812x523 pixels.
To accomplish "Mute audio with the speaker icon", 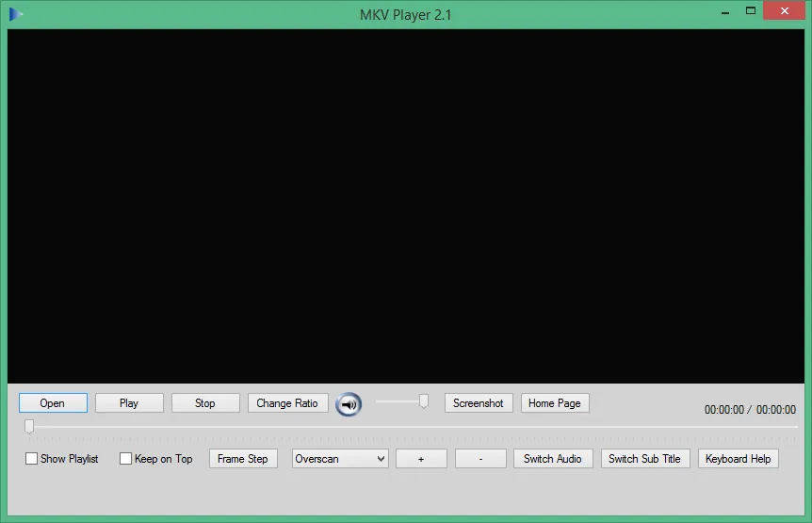I will pos(349,404).
